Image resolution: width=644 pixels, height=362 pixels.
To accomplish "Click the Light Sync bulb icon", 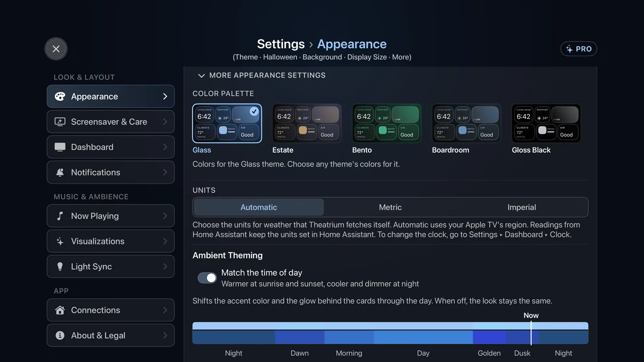I will pos(60,266).
